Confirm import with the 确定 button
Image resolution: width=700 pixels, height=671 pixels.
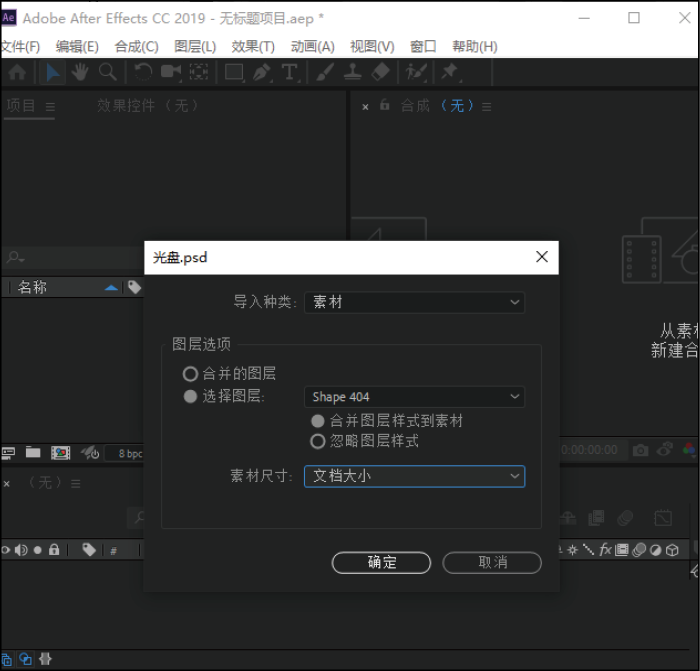point(381,562)
